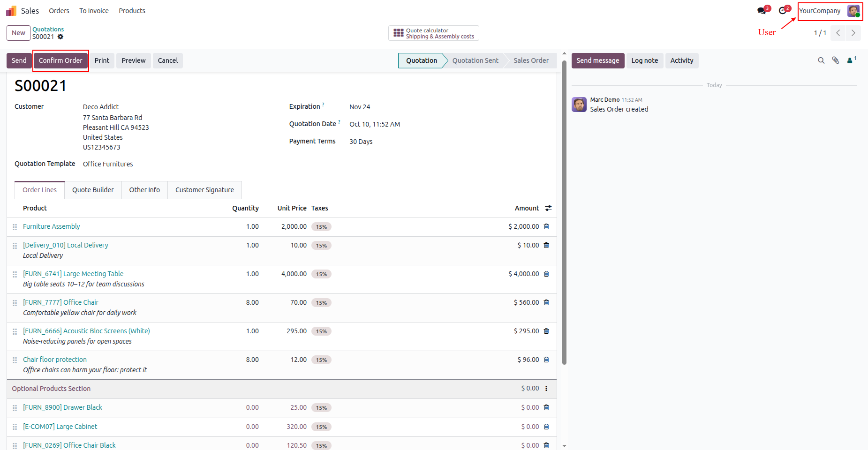Open the [E-COM07] Large Cabinet link

point(60,427)
